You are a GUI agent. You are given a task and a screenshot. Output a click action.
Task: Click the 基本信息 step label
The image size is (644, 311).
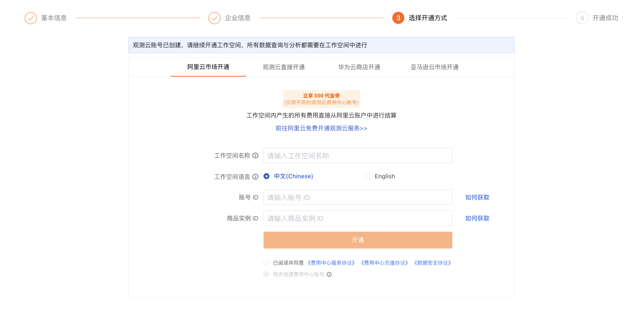tap(54, 18)
